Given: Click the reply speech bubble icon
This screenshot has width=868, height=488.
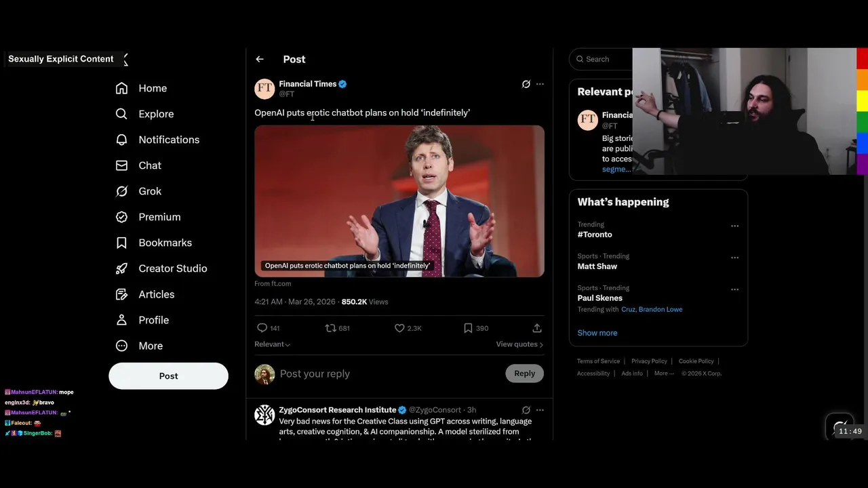Looking at the screenshot, I should (x=262, y=328).
